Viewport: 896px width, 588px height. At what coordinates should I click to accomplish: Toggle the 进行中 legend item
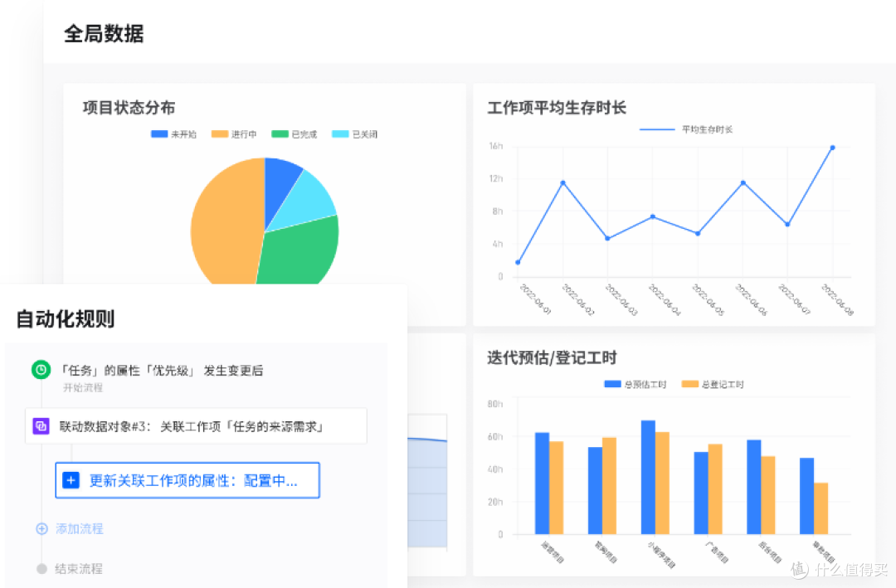tap(234, 134)
